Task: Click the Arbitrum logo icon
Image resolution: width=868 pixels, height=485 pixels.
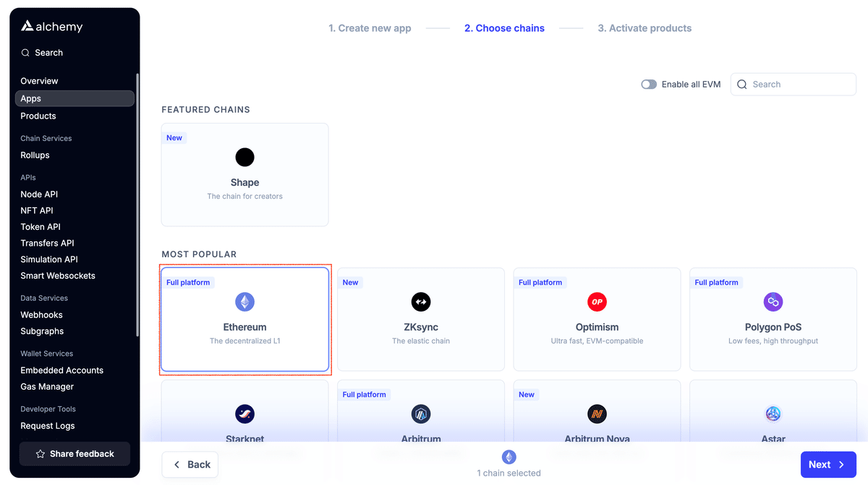Action: pyautogui.click(x=421, y=414)
